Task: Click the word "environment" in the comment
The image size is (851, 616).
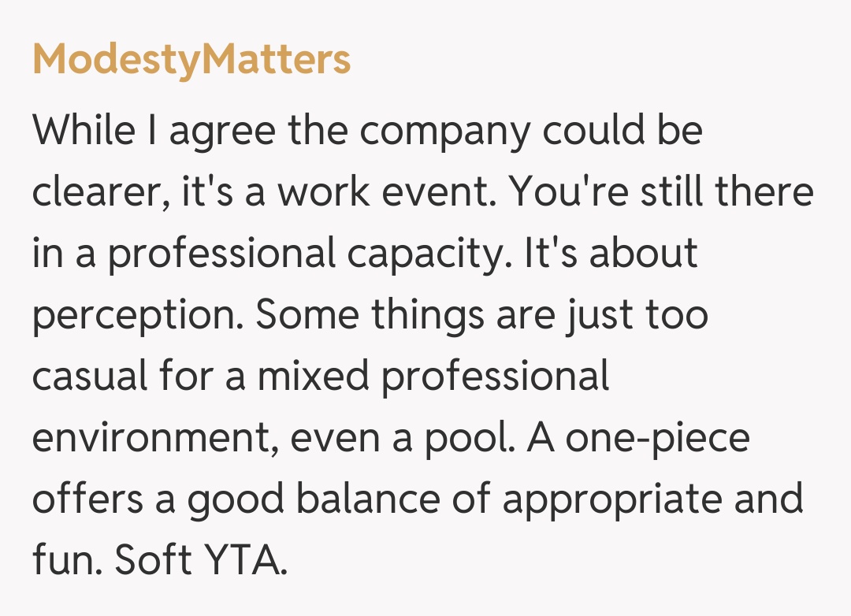Action: coord(152,438)
